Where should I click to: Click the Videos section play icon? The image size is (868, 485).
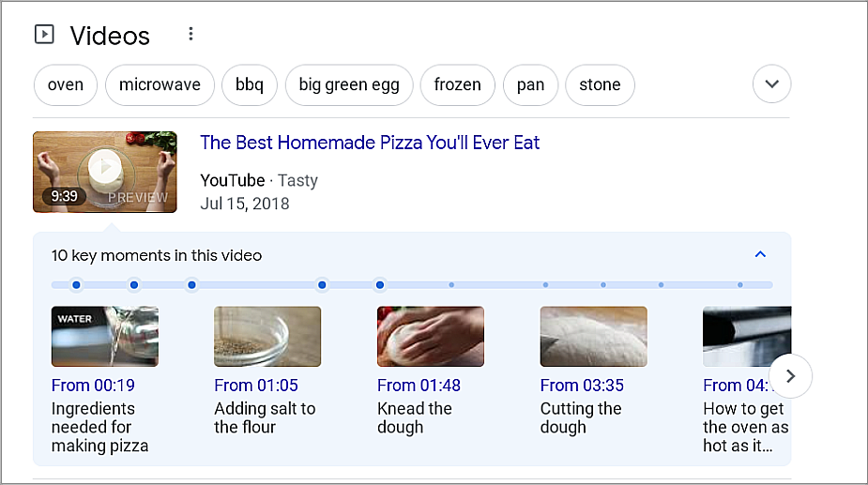[x=44, y=35]
